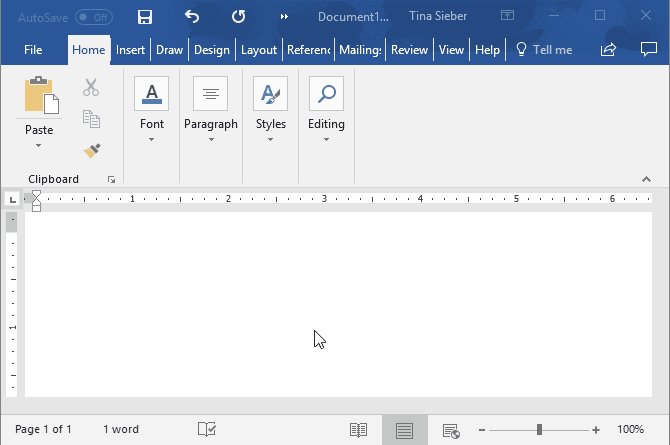Cut selection with the scissors icon
This screenshot has height=445, width=670.
coord(92,88)
